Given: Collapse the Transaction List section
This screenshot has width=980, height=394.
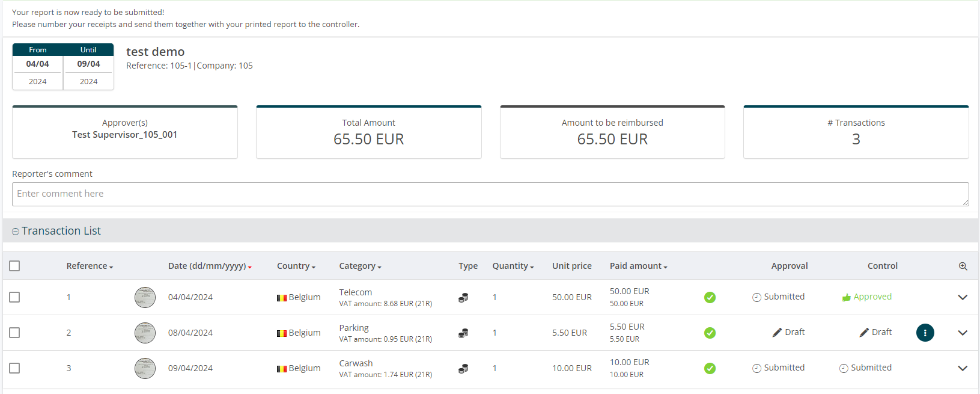Looking at the screenshot, I should click(16, 232).
